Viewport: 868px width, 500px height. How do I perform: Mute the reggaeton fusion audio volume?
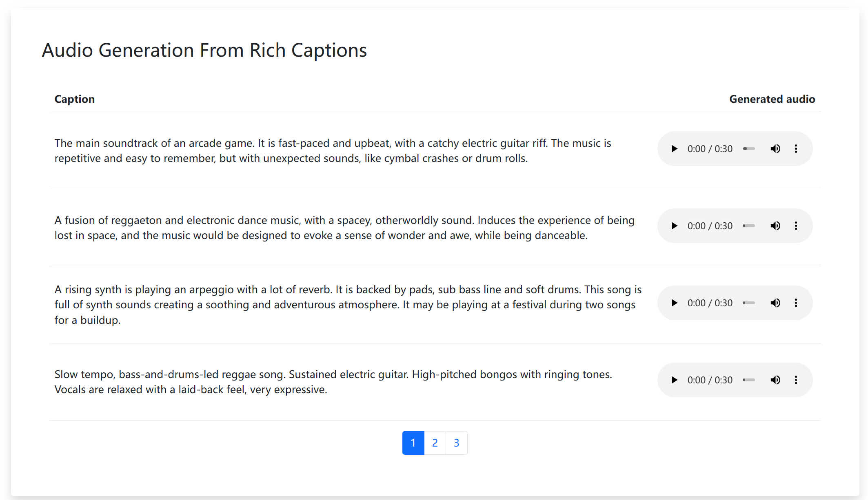pos(775,226)
